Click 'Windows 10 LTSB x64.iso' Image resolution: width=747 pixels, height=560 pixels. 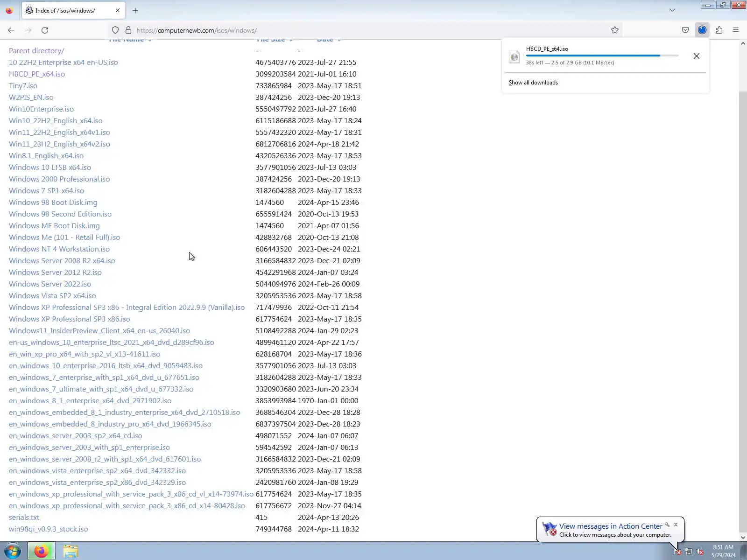coord(50,167)
